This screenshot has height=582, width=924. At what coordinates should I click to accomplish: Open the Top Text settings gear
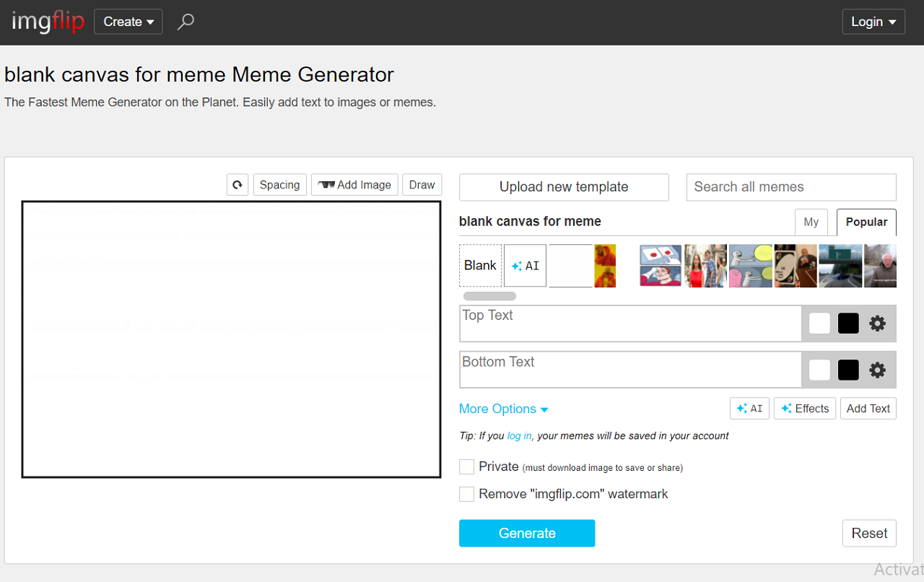[x=877, y=323]
